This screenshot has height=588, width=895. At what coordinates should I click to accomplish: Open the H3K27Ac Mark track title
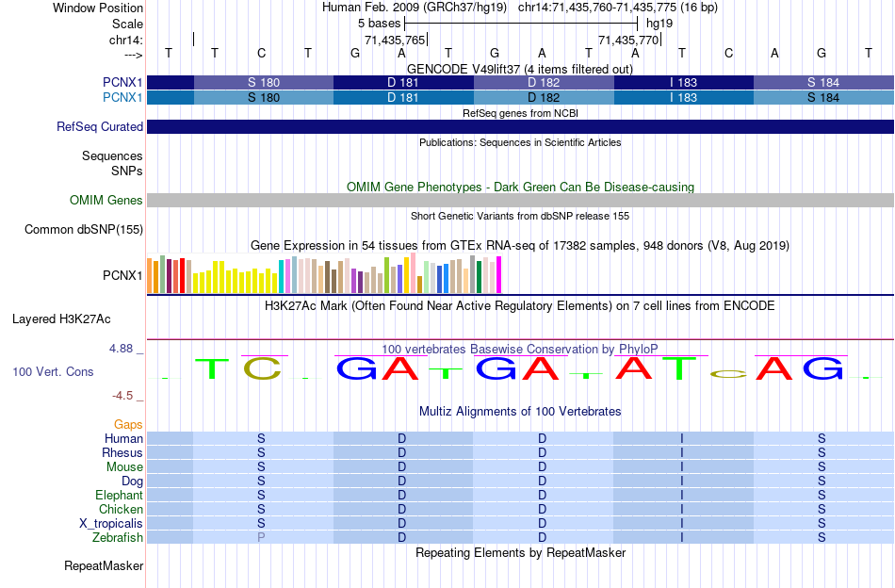coord(520,306)
